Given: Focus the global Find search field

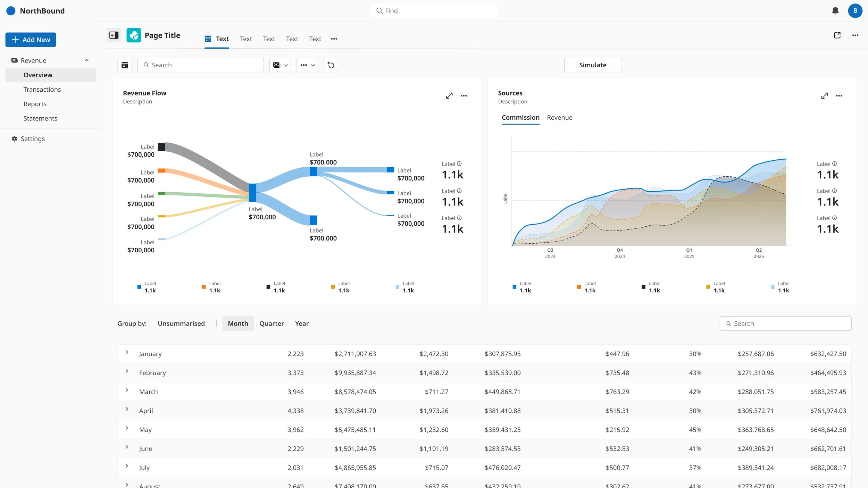Looking at the screenshot, I should pos(434,11).
